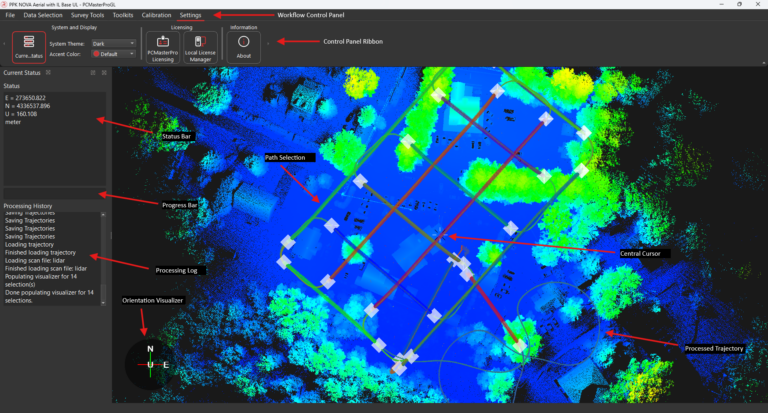Open the About information dialog

point(243,48)
